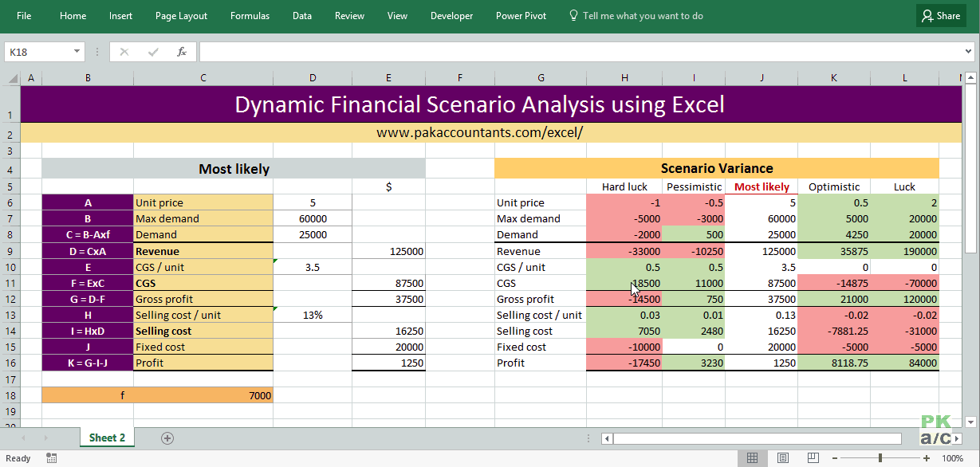Image resolution: width=980 pixels, height=467 pixels.
Task: Switch to Page Break Preview
Action: [x=812, y=458]
